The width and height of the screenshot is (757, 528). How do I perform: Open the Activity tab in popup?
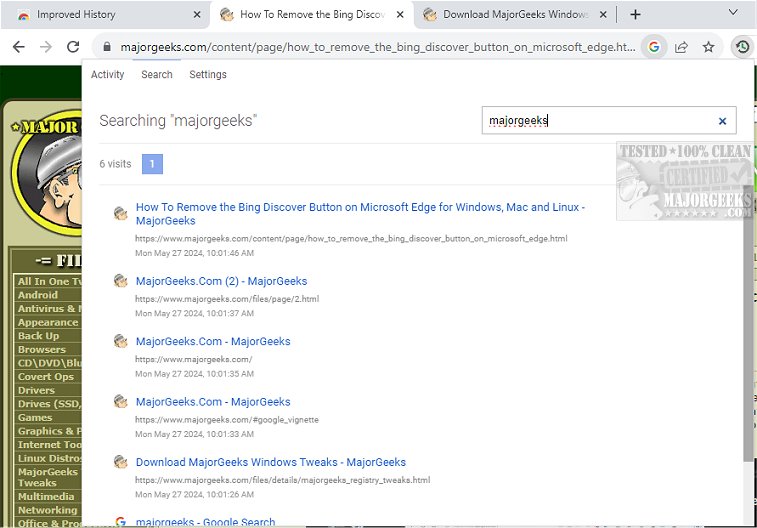pos(107,74)
